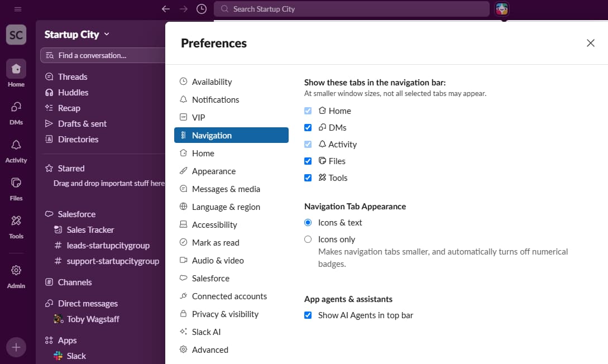Select Icons only radio option

308,239
